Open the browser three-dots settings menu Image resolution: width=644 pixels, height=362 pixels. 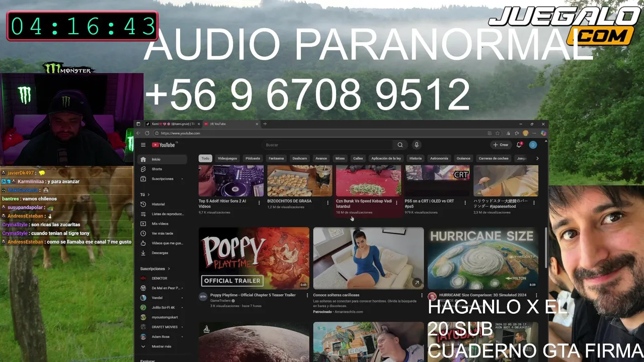[534, 133]
